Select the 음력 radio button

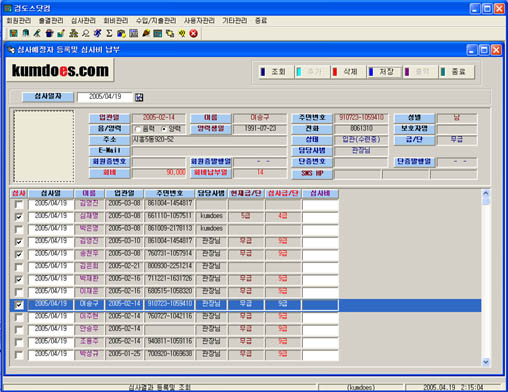tap(138, 129)
